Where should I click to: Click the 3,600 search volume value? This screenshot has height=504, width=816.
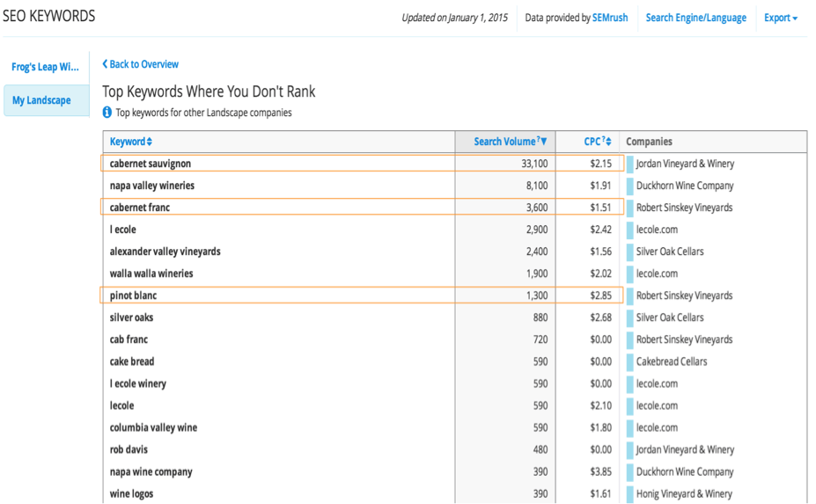tap(537, 208)
